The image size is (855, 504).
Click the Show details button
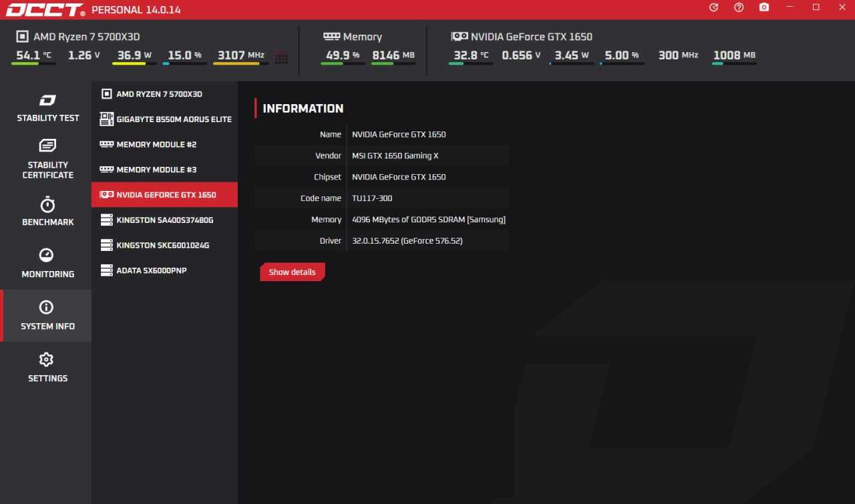292,272
